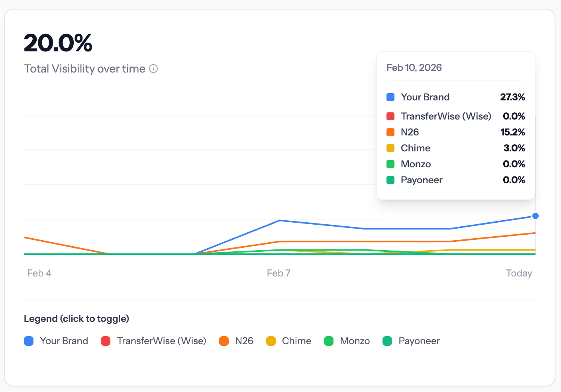The height and width of the screenshot is (392, 561).
Task: Click the N26 15.2% value in the tooltip
Action: (512, 132)
